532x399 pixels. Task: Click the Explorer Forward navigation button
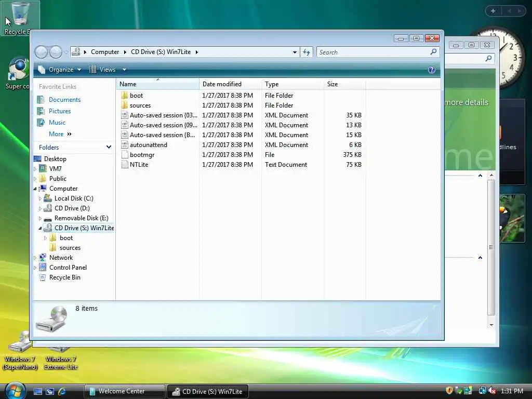pos(56,52)
